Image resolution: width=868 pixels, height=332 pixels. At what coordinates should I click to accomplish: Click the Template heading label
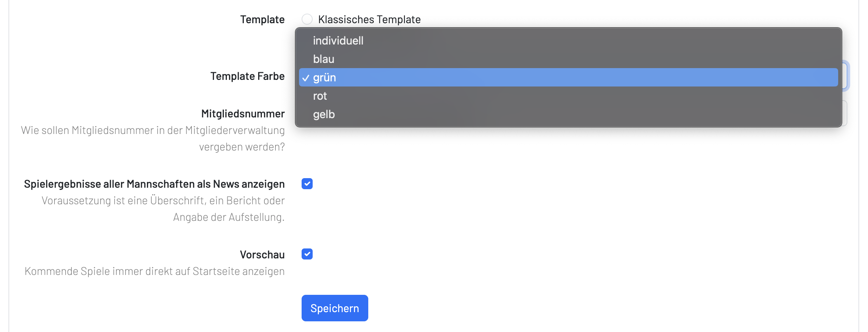point(262,20)
